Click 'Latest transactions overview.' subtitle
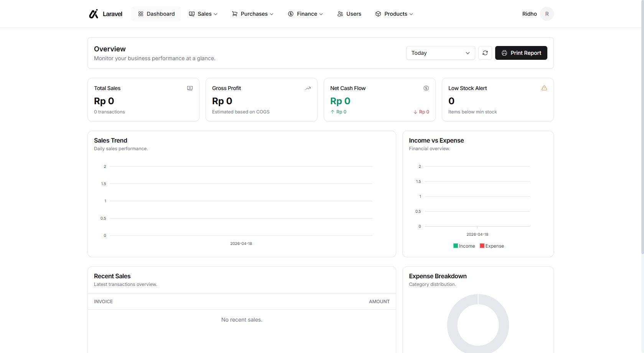Image resolution: width=644 pixels, height=353 pixels. click(125, 284)
